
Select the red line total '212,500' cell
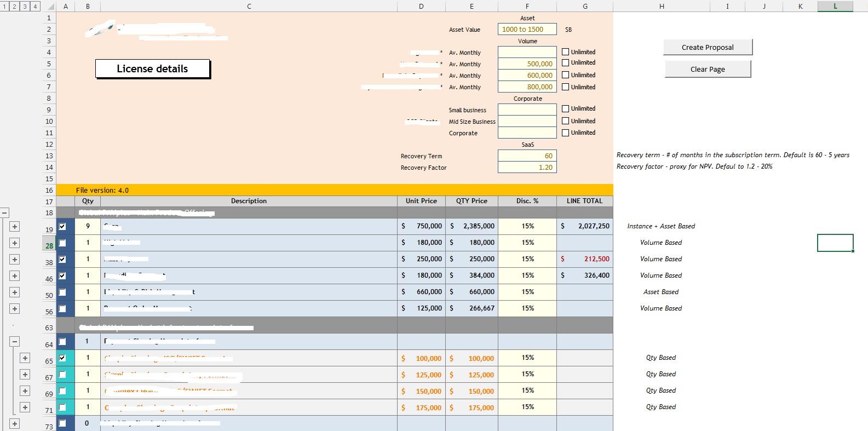[x=585, y=259]
